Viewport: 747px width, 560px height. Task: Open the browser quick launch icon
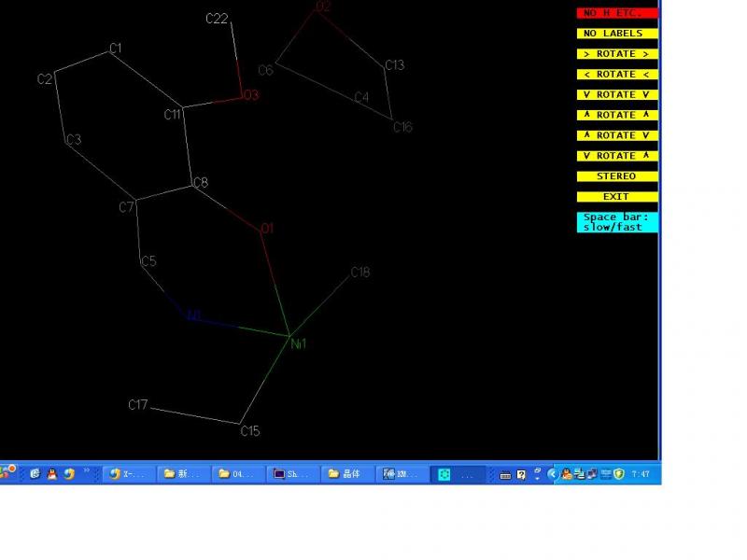[x=69, y=474]
